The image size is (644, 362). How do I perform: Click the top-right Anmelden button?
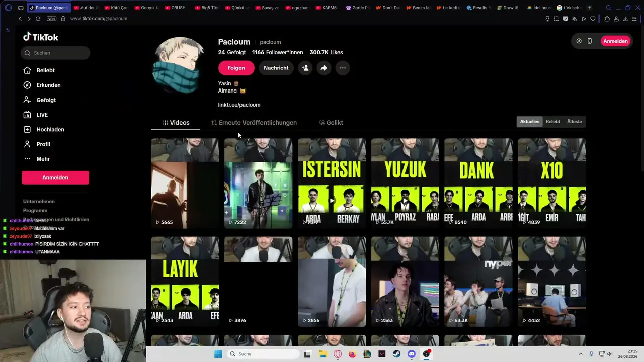click(x=615, y=41)
